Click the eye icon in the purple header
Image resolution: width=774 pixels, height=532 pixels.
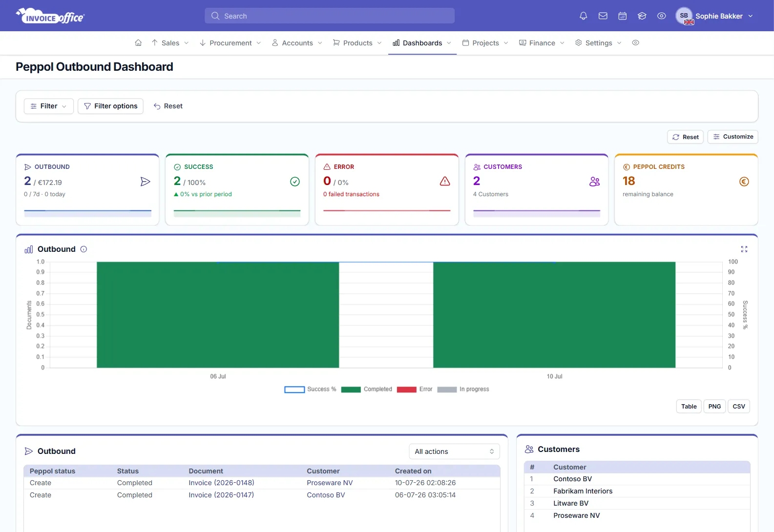click(x=661, y=16)
